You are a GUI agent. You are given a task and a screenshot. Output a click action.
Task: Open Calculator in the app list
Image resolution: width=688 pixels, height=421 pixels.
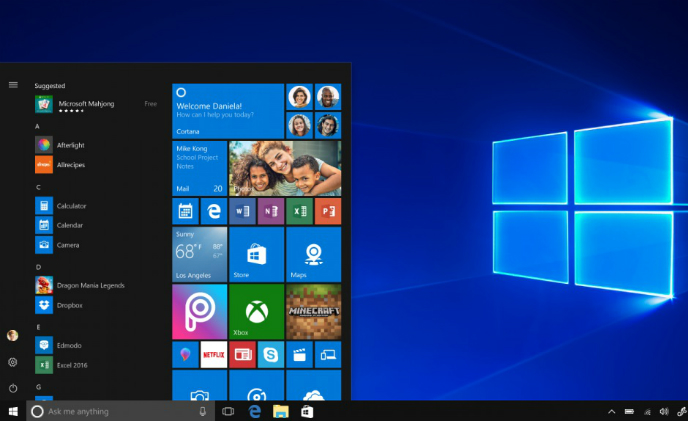coord(61,205)
